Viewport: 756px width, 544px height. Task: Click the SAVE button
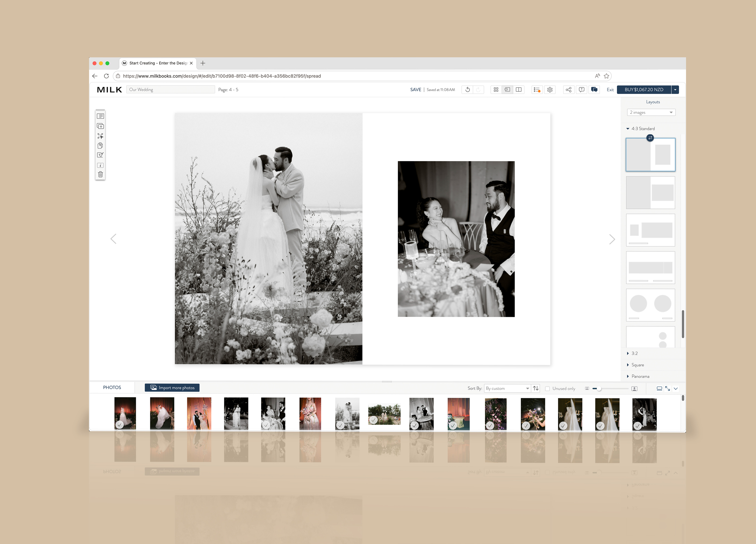[x=415, y=90]
